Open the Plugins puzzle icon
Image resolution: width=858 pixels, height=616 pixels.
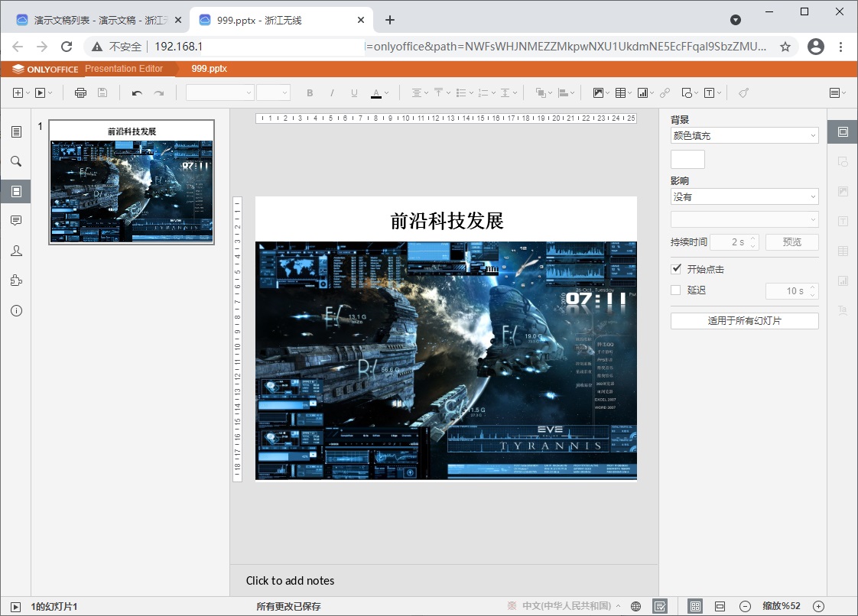[16, 280]
